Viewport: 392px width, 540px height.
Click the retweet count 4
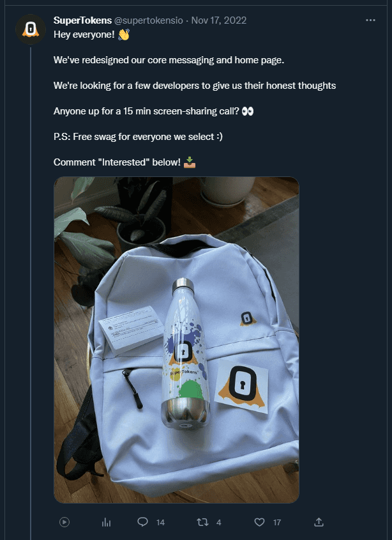218,523
